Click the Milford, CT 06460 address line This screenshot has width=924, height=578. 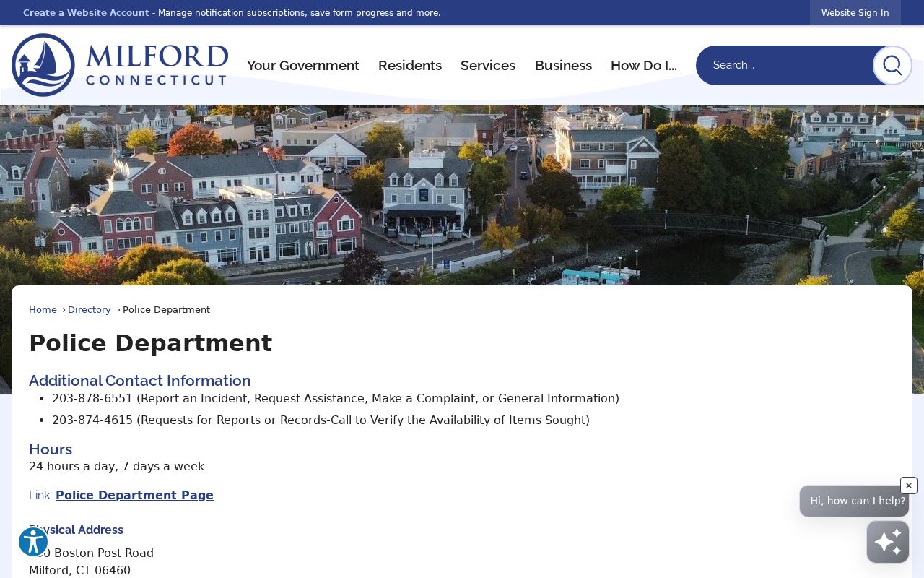(80, 571)
